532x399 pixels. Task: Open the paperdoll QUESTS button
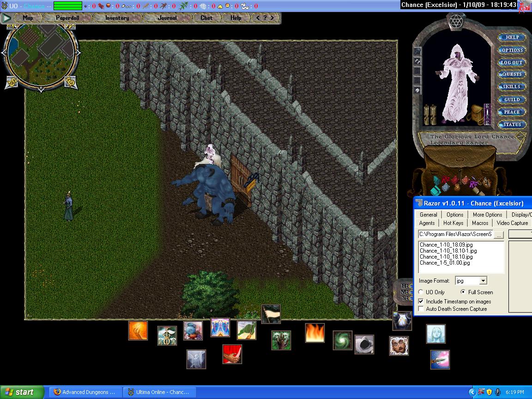point(512,74)
